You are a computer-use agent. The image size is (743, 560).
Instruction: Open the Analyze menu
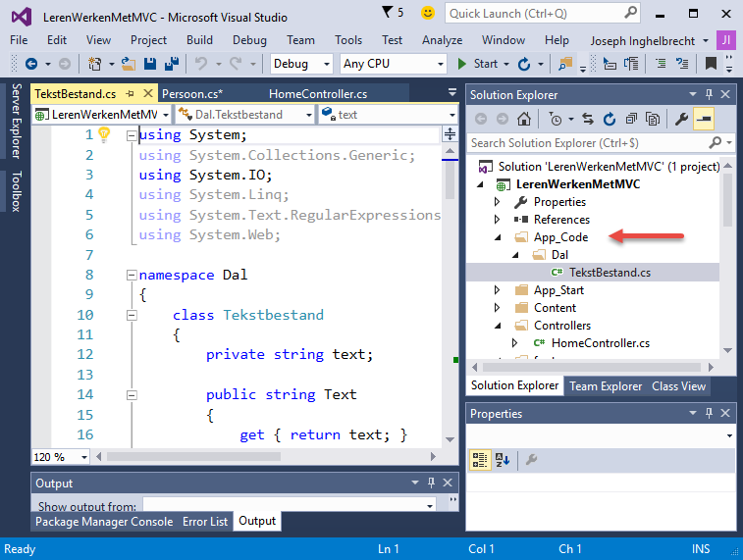point(442,40)
